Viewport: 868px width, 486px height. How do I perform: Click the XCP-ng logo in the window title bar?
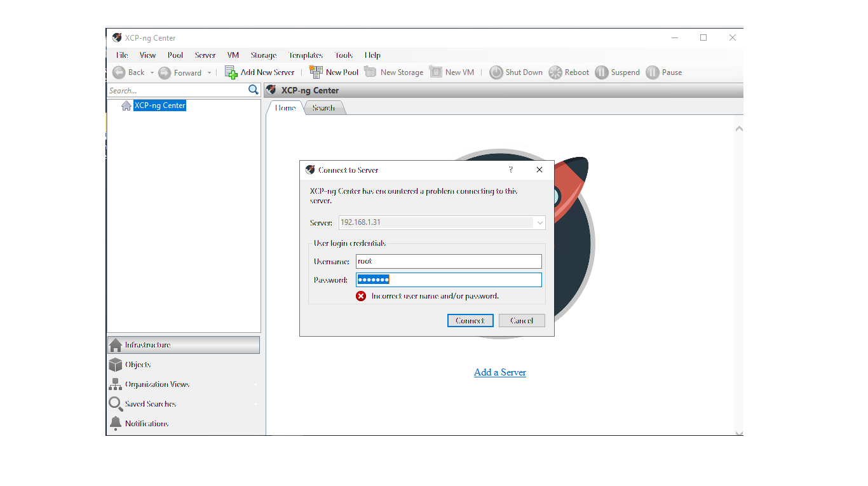click(x=117, y=37)
